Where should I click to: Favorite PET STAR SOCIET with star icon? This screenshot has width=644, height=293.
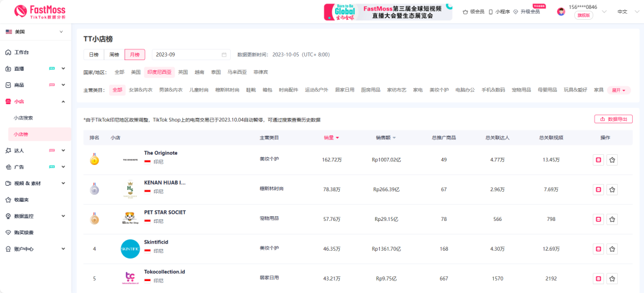(x=612, y=219)
